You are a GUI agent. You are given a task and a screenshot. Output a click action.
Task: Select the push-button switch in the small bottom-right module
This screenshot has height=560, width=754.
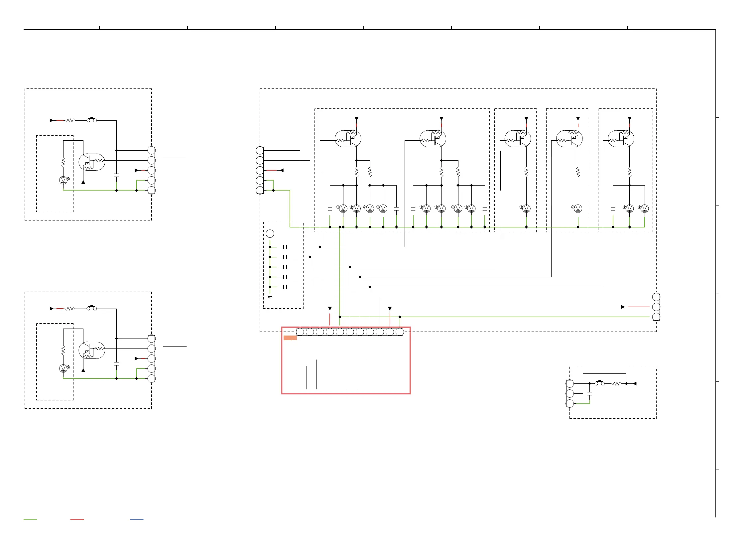tap(599, 382)
